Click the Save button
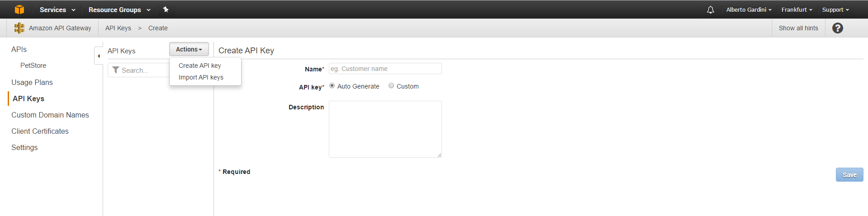Image resolution: width=868 pixels, height=216 pixels. pos(849,175)
